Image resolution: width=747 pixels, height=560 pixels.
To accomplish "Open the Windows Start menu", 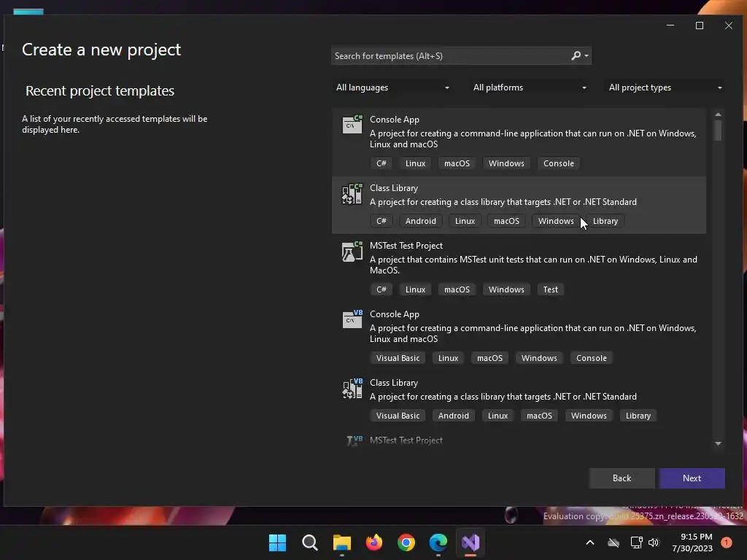I will tap(277, 542).
